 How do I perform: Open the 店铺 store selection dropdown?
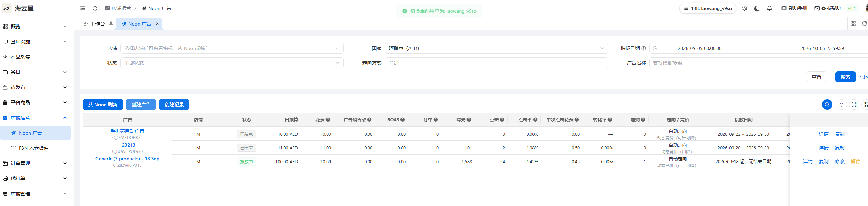[x=232, y=48]
